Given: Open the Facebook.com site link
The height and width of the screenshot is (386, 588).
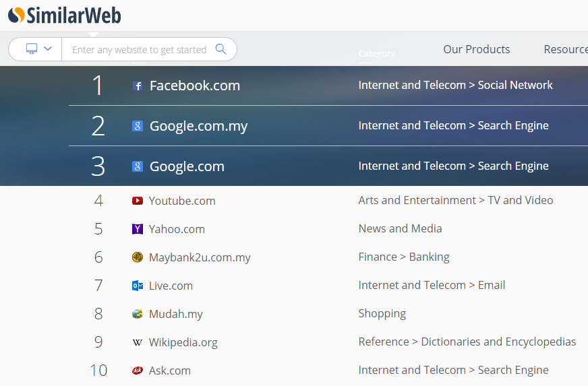Looking at the screenshot, I should [195, 86].
